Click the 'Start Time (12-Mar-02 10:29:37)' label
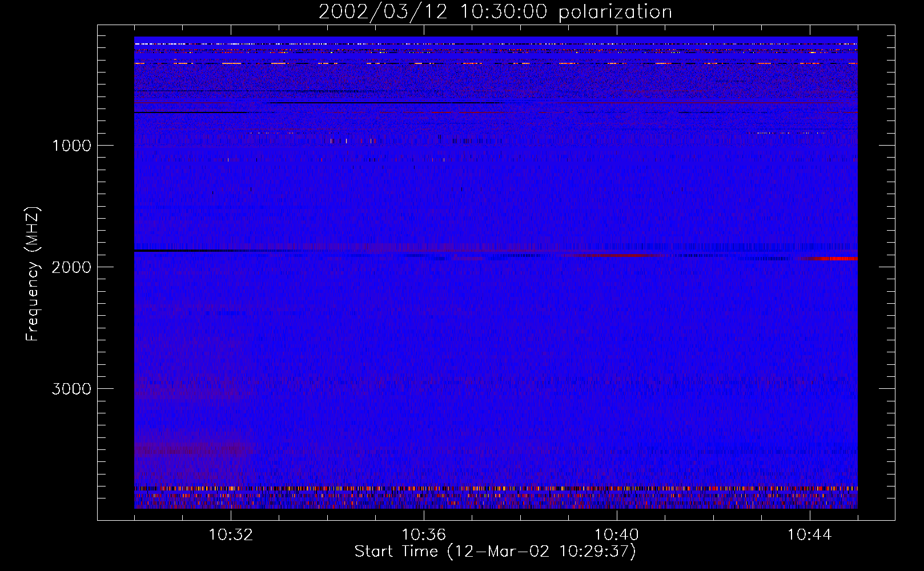 point(495,552)
